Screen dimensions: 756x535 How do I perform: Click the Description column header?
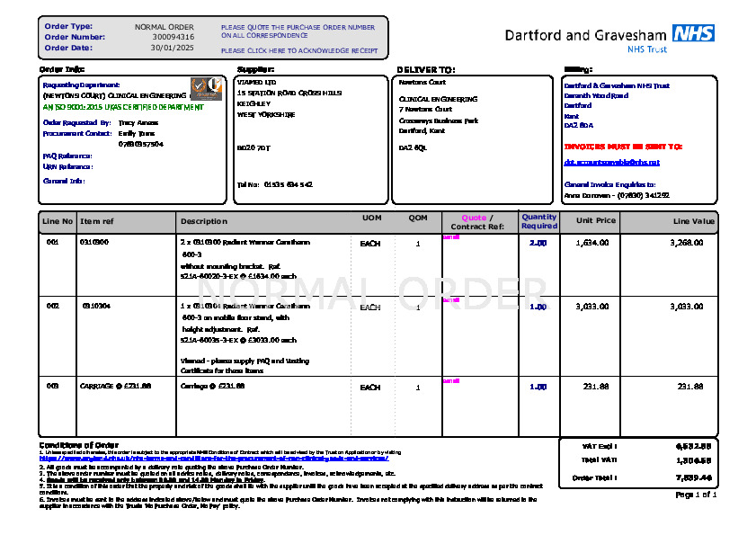click(x=204, y=221)
